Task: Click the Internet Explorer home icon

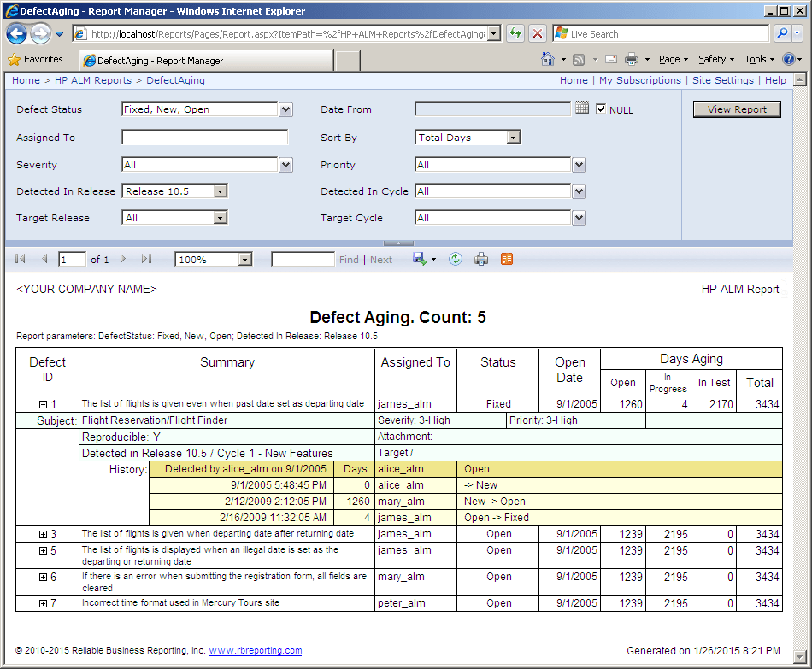Action: pyautogui.click(x=548, y=59)
